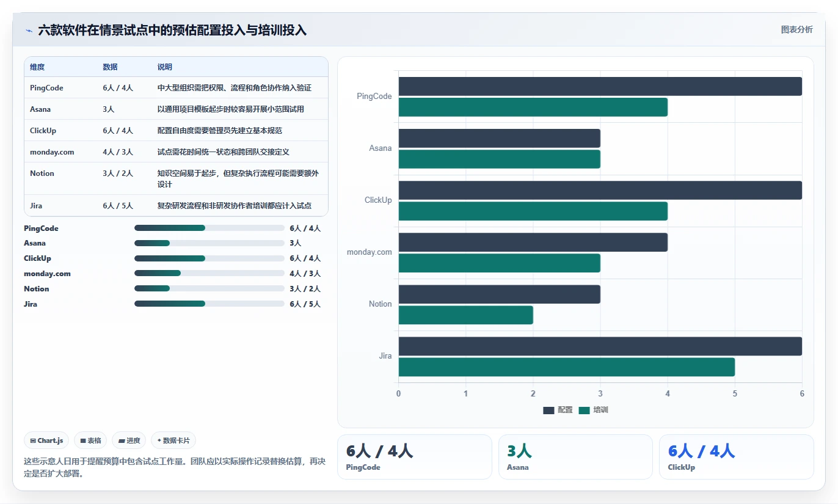This screenshot has height=504, width=838.
Task: Click the green 培训 bar for ClickUp in chart
Action: 533,211
